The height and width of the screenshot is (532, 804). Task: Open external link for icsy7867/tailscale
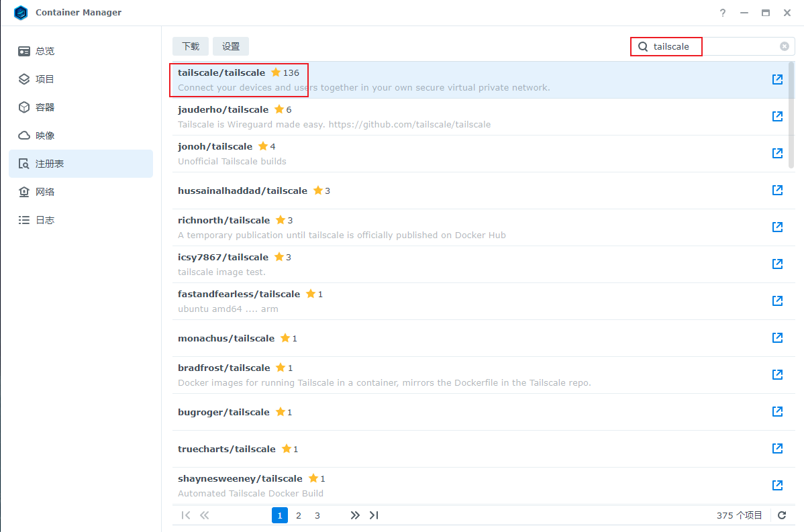click(x=777, y=264)
